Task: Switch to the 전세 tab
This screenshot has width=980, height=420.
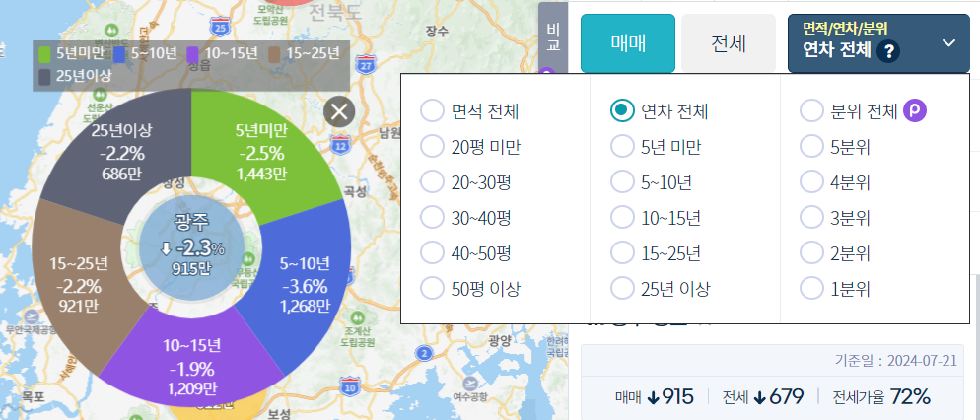Action: coord(729,43)
